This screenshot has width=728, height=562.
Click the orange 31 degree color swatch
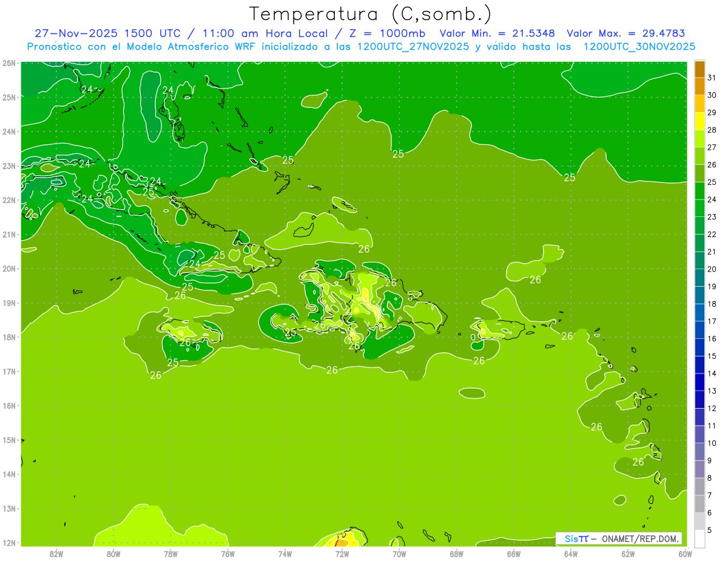699,70
